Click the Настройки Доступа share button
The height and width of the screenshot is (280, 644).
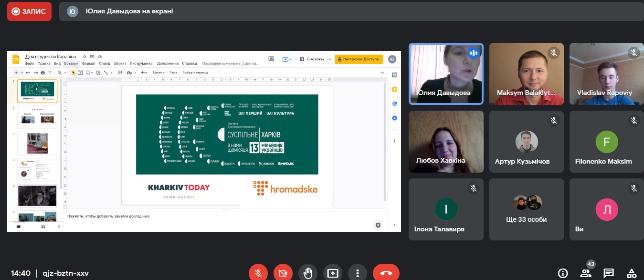pyautogui.click(x=359, y=59)
